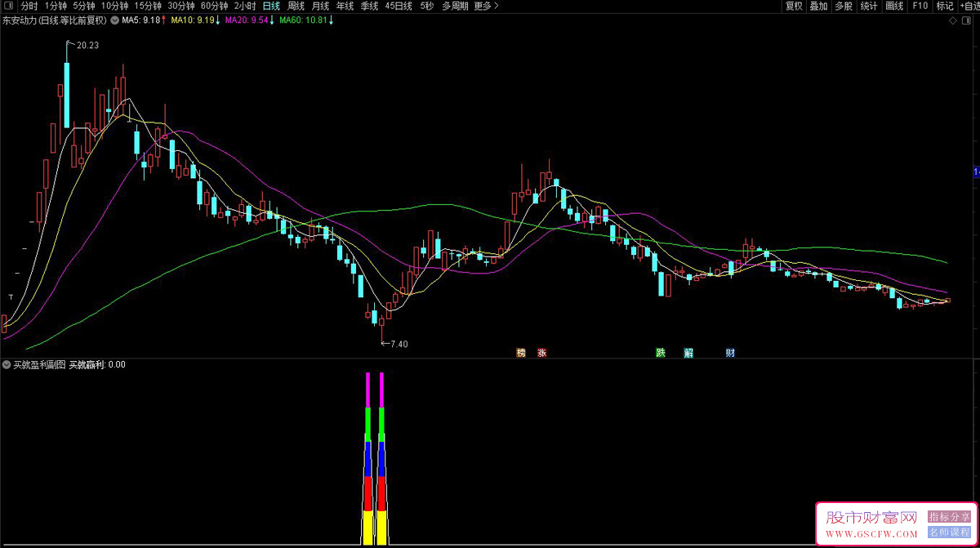Click the MA60: 10.81 indicator value
Screen dimensions: 980x548
click(305, 20)
